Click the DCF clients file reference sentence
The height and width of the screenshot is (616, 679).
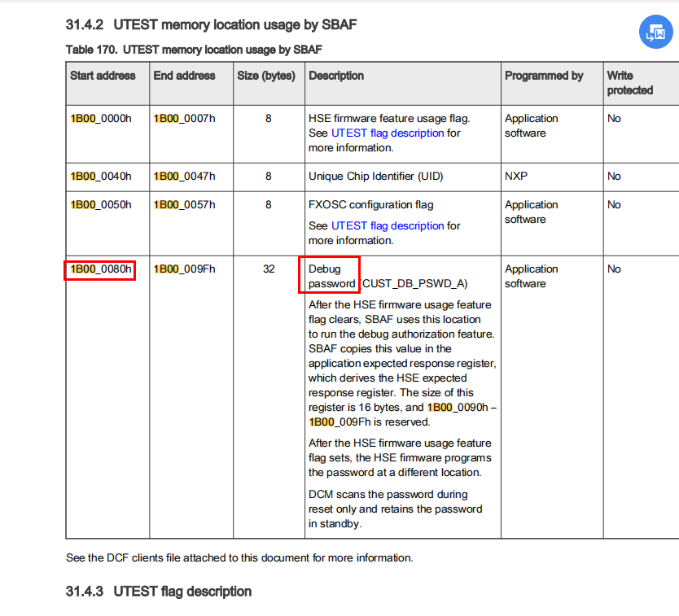(239, 557)
